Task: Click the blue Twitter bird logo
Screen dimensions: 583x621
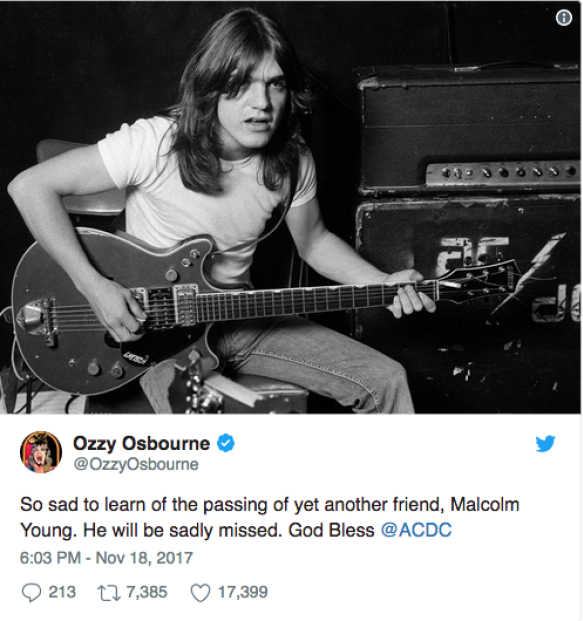Action: (545, 443)
